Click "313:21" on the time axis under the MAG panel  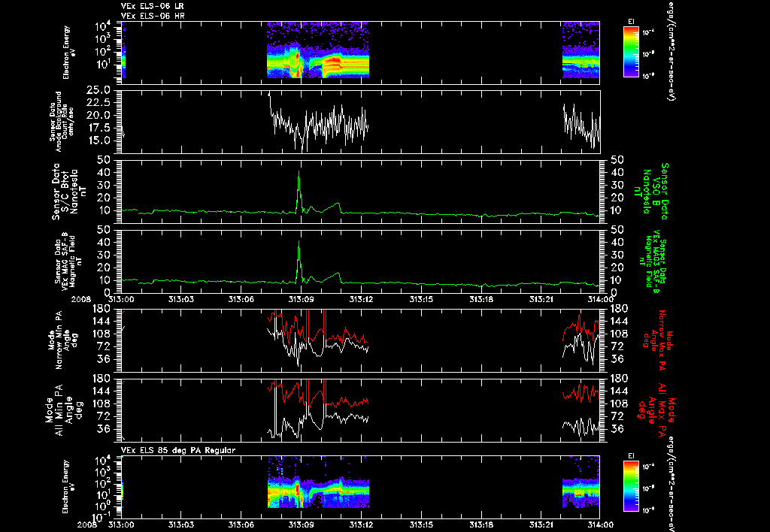(x=541, y=299)
